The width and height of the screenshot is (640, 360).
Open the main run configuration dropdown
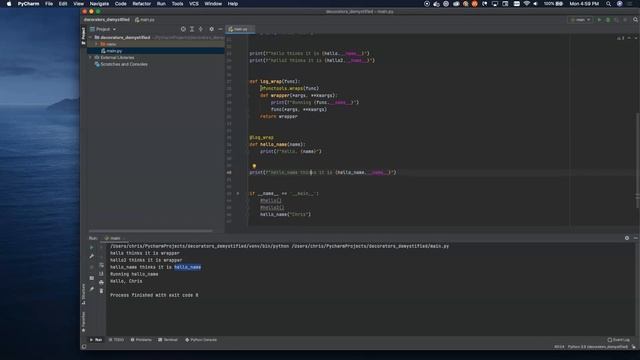pos(580,20)
